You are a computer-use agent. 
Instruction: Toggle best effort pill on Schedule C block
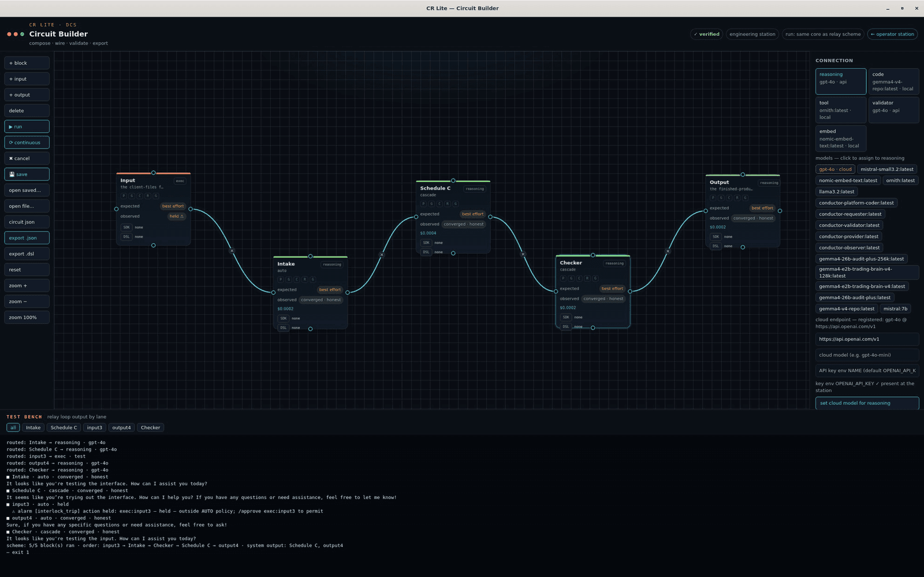pos(472,214)
